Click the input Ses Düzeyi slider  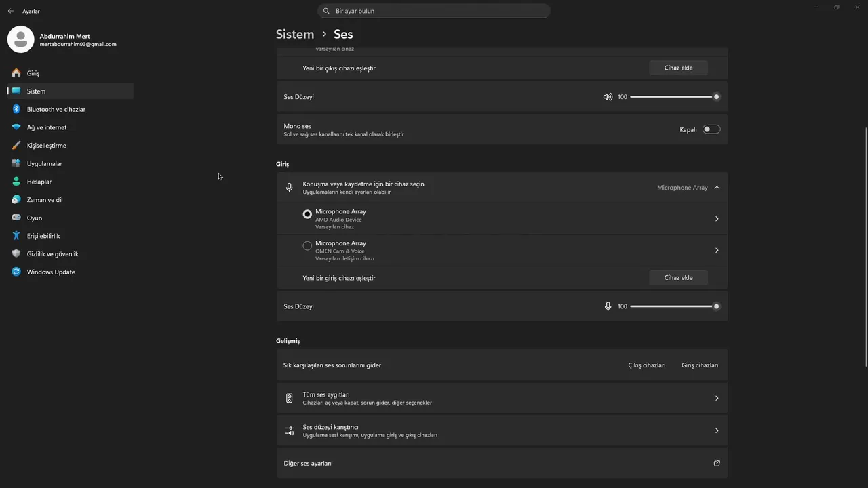(673, 306)
